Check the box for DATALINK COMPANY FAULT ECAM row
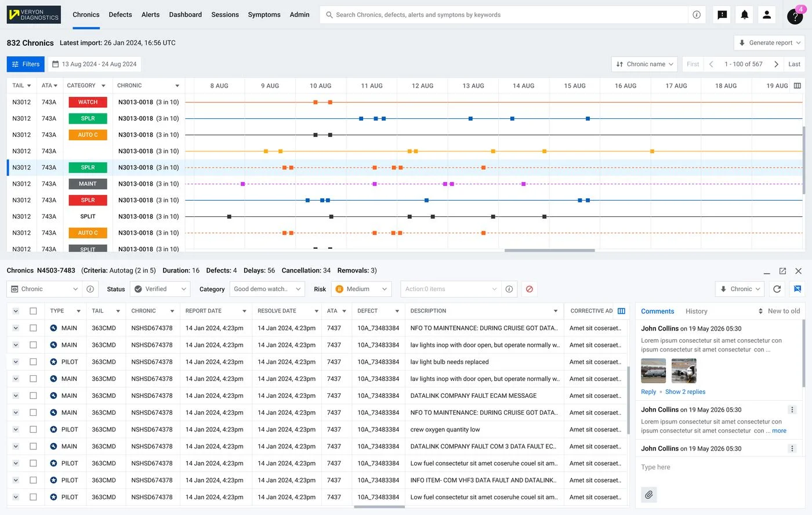Viewport: 812px width, 515px height. (33, 396)
